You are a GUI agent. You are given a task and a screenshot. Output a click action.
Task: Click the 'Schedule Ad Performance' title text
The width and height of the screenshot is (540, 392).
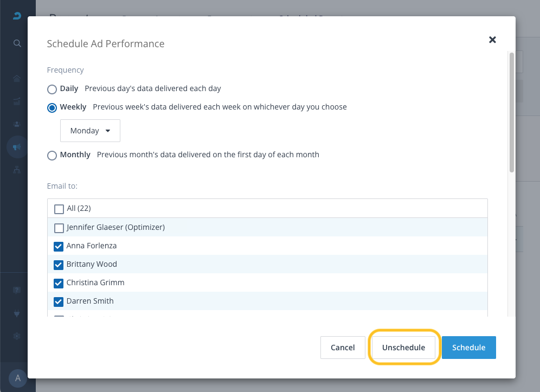point(106,44)
